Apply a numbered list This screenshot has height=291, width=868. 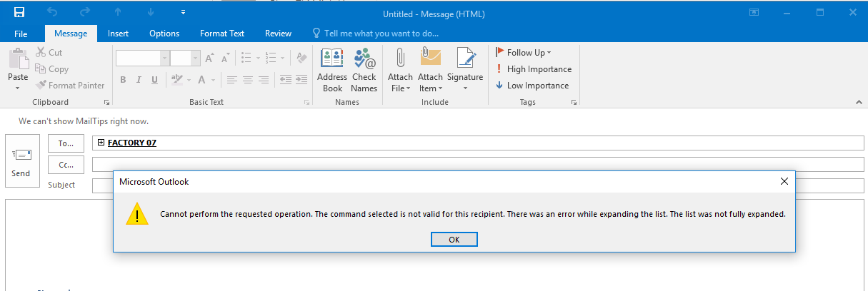[x=271, y=58]
